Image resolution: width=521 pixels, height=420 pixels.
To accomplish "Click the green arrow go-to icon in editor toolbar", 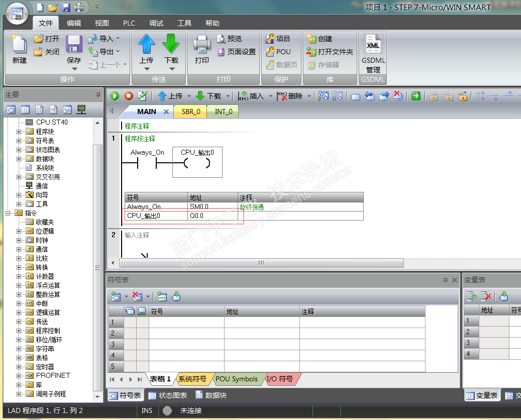I will tap(415, 96).
